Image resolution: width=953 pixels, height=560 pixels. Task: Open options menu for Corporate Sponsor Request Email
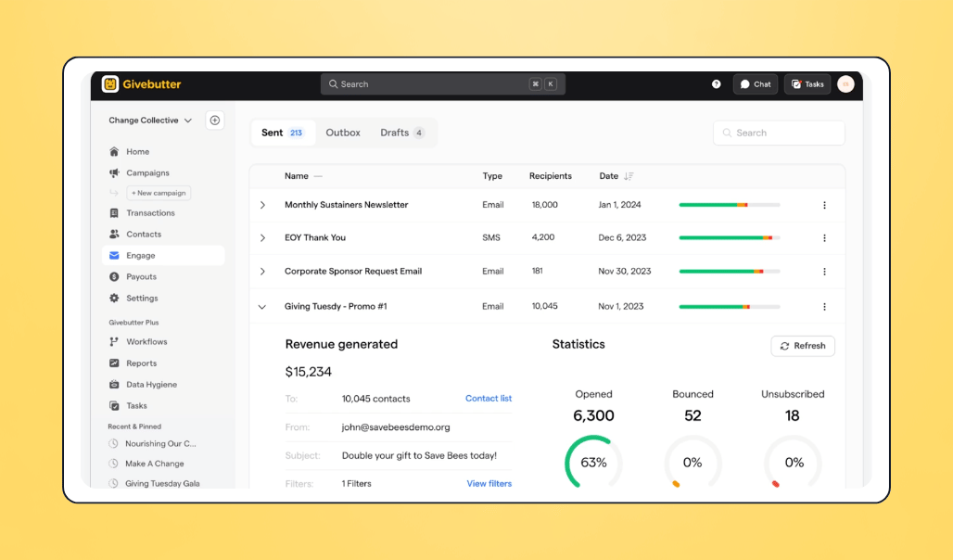(824, 272)
